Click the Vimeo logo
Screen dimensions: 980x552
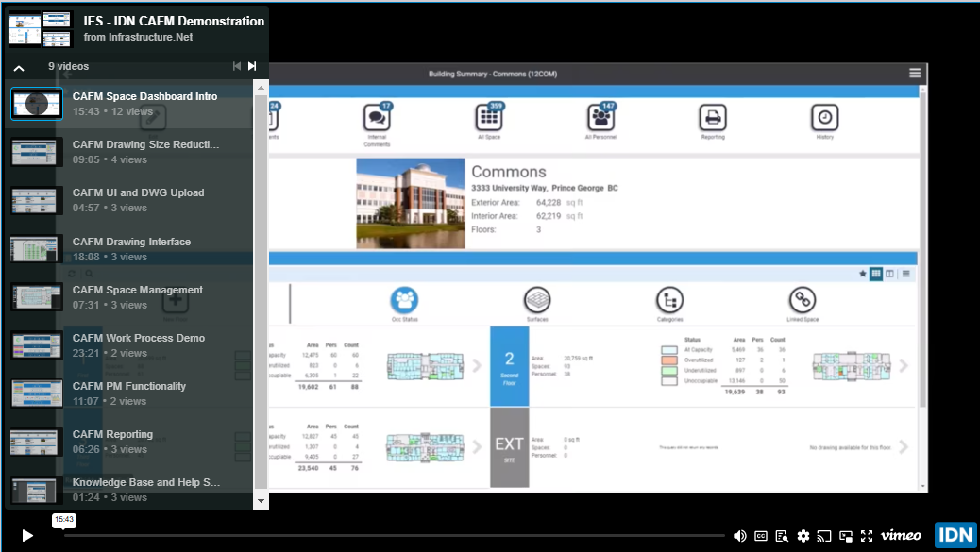click(901, 536)
